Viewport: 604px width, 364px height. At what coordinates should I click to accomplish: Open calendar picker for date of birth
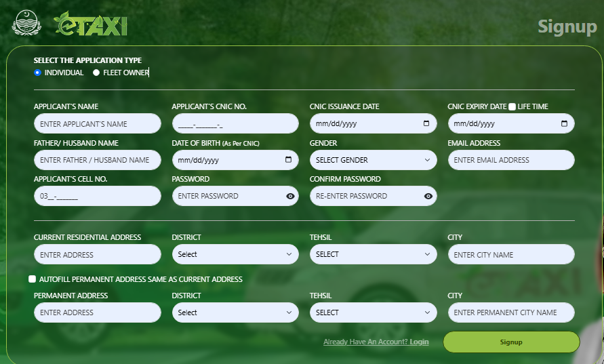[x=288, y=159]
